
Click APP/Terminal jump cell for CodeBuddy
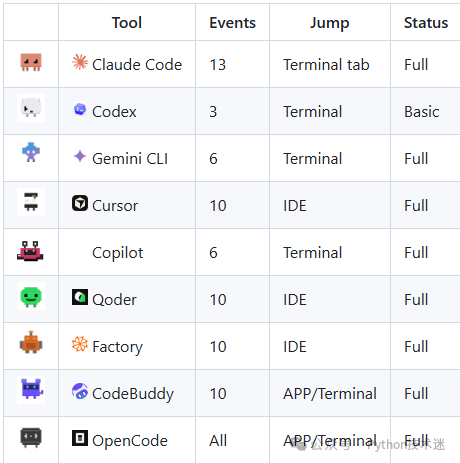(330, 394)
